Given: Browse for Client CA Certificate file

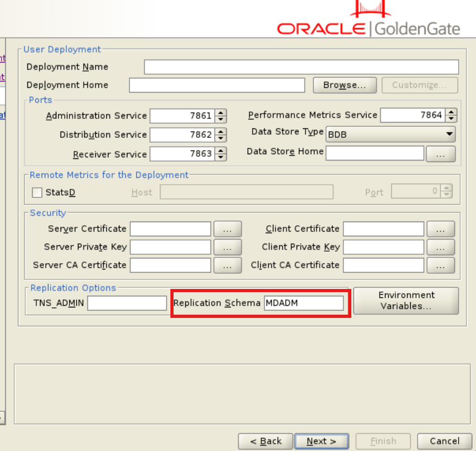Looking at the screenshot, I should point(441,265).
